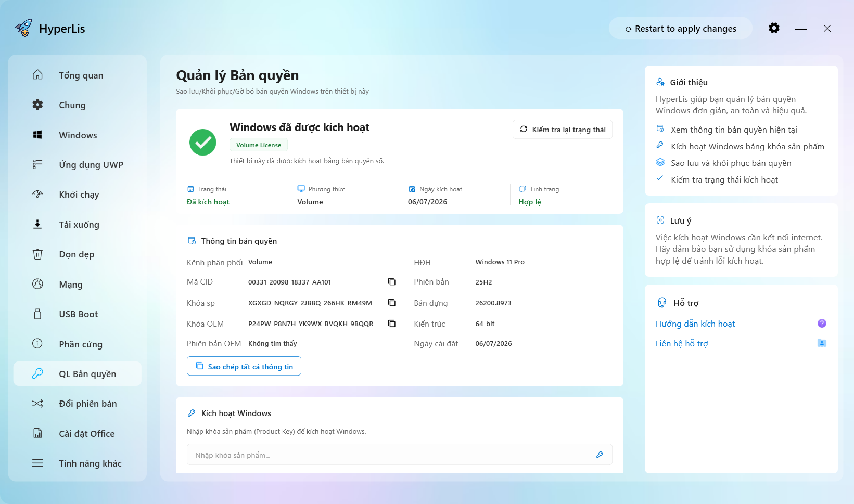
Task: Go to Tổng quan page
Action: coord(78,75)
